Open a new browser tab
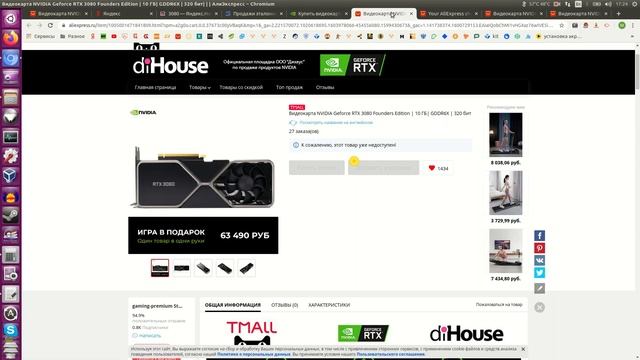640x360 pixels. [618, 13]
